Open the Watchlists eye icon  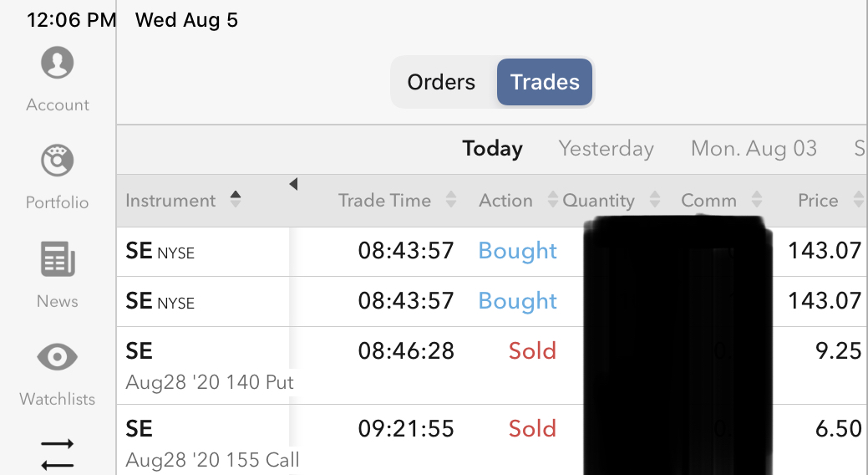[57, 358]
